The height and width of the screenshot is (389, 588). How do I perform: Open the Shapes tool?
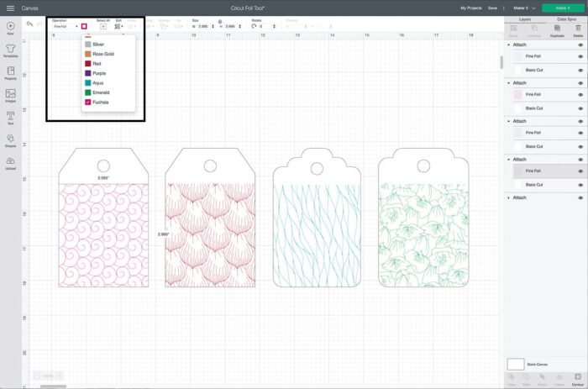pos(10,139)
